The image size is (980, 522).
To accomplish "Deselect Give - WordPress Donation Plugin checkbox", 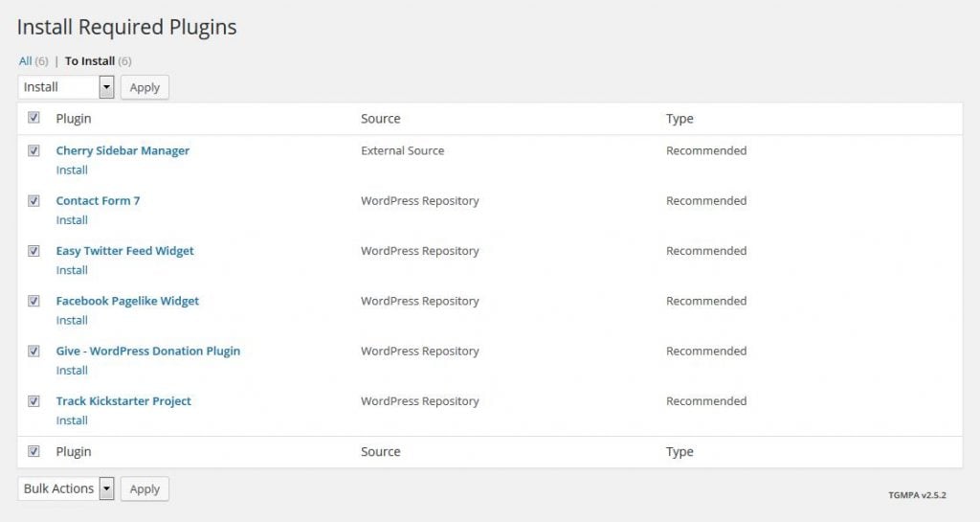I will (x=34, y=351).
